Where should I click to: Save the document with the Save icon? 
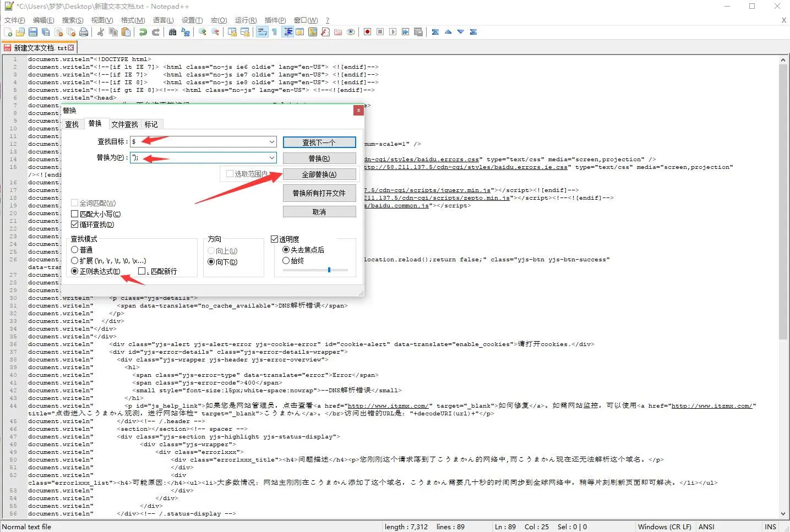tap(33, 32)
